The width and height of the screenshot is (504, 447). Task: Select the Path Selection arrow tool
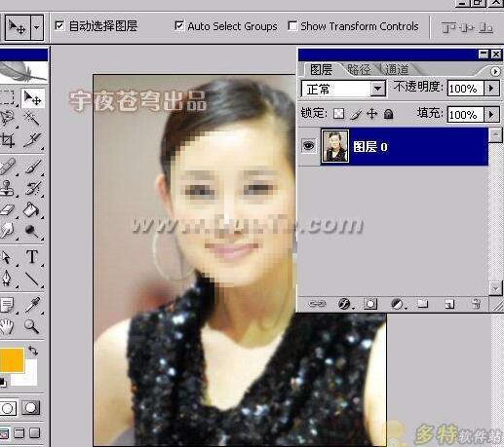[7, 257]
